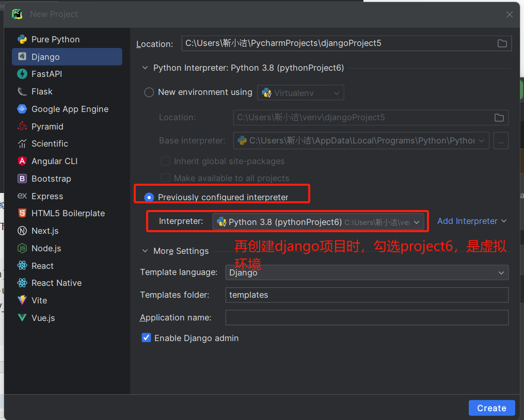Choose React Native project type

point(67,283)
